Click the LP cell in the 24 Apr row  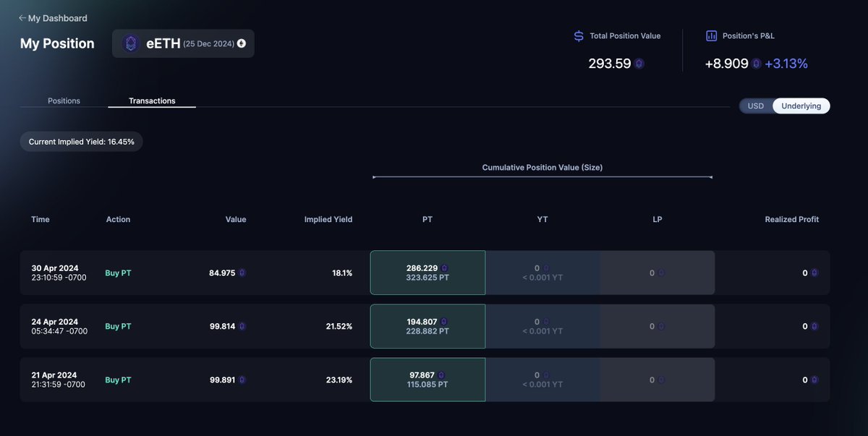658,326
